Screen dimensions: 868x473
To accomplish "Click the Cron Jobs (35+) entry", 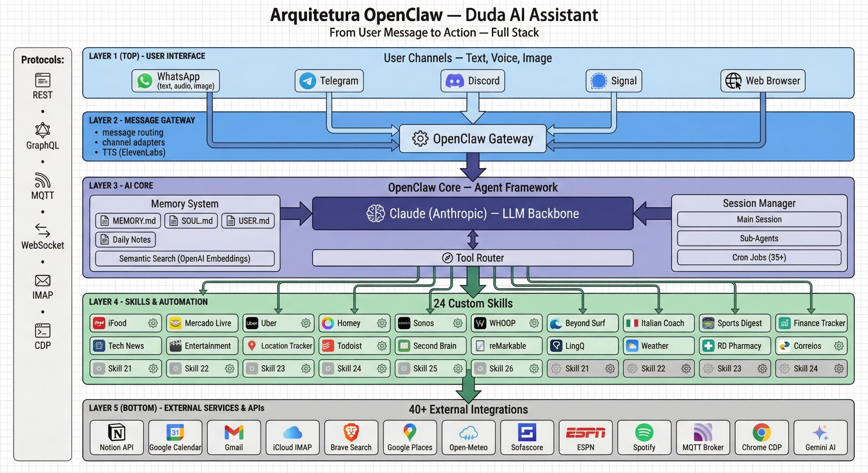I will (759, 257).
